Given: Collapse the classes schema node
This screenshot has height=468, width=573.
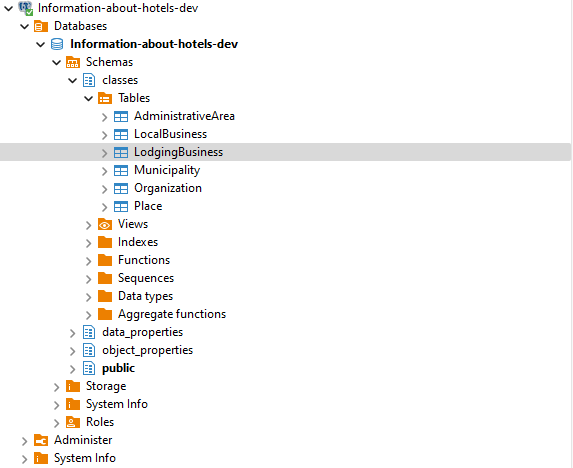Looking at the screenshot, I should click(x=72, y=80).
